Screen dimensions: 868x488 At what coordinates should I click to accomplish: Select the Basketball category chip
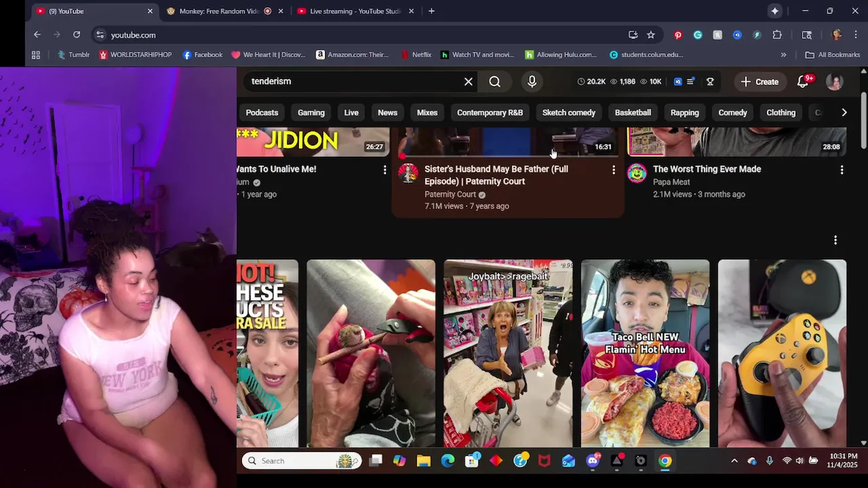[x=633, y=113]
